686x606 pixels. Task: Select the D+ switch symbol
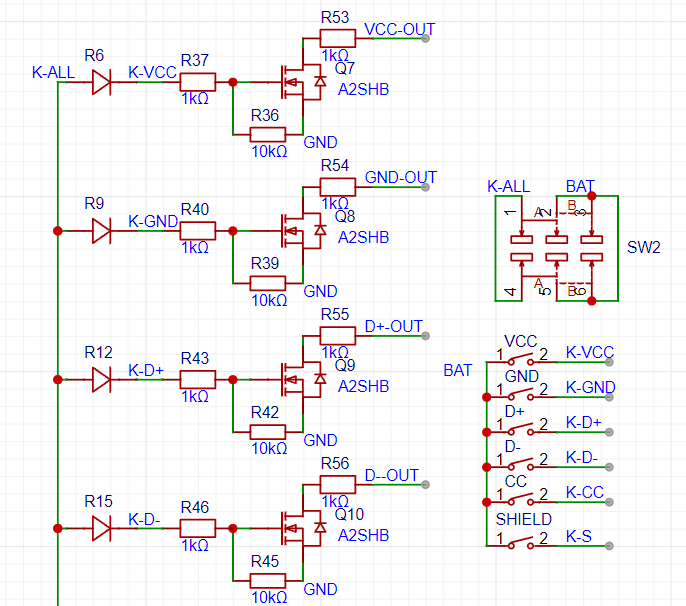pos(522,431)
